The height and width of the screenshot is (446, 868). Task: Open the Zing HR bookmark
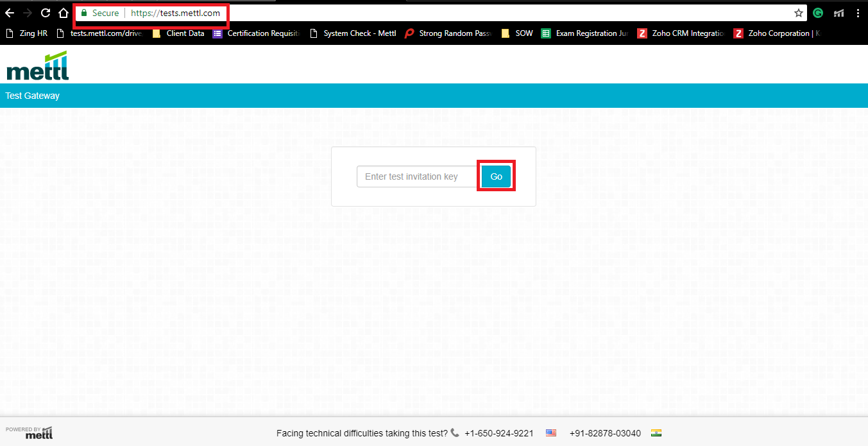[x=26, y=33]
